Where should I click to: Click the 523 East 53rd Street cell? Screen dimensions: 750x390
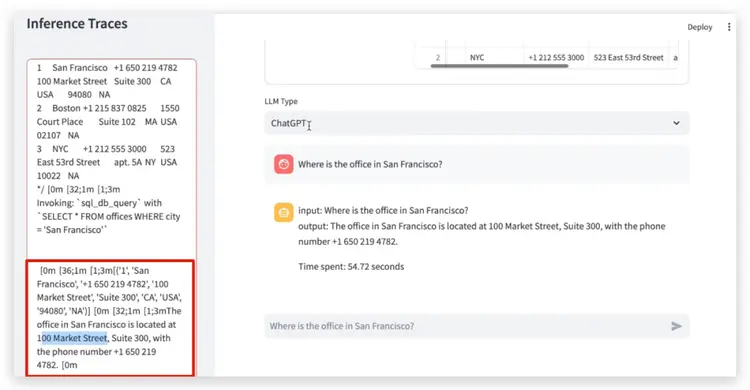tap(629, 57)
